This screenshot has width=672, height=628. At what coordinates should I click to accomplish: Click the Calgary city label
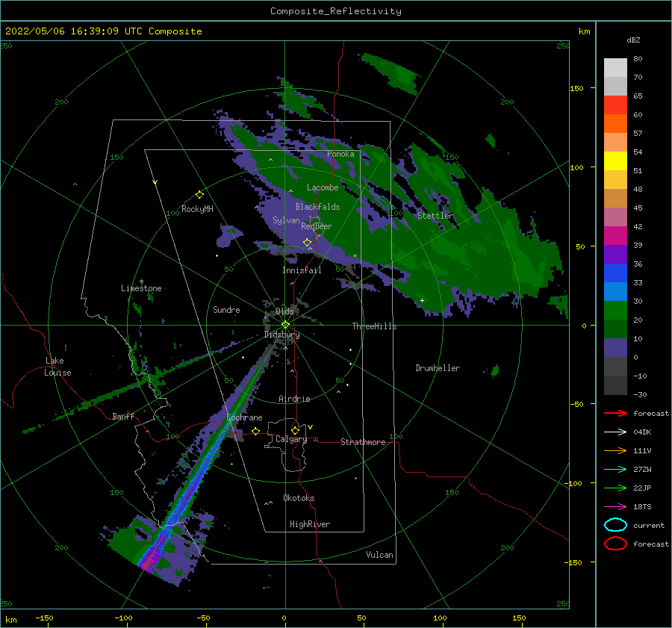tap(291, 439)
